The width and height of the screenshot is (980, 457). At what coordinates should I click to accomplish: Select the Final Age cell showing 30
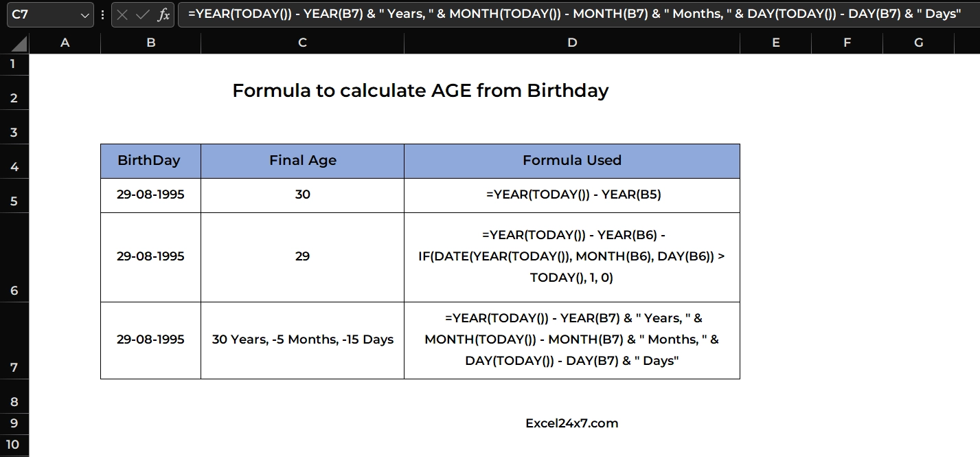point(302,195)
